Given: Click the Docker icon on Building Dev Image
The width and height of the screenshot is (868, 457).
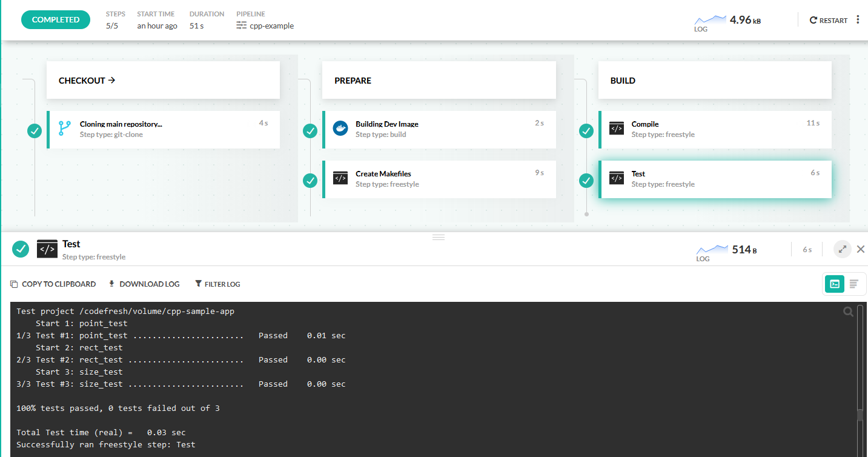Looking at the screenshot, I should point(340,128).
